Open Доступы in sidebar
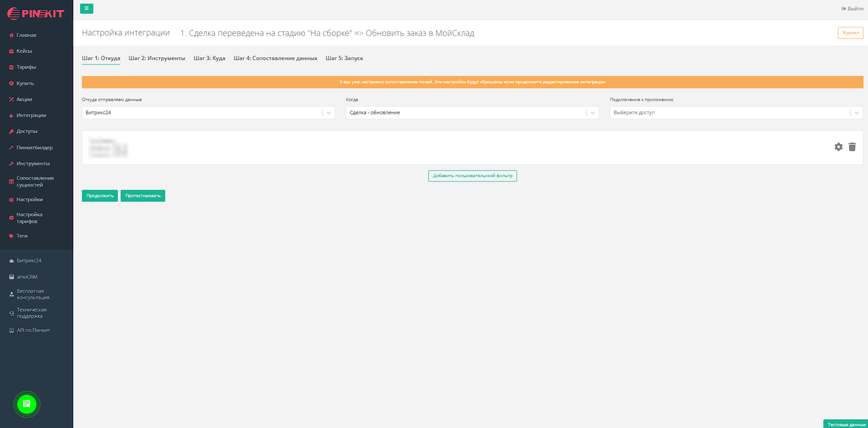This screenshot has height=428, width=868. click(27, 132)
